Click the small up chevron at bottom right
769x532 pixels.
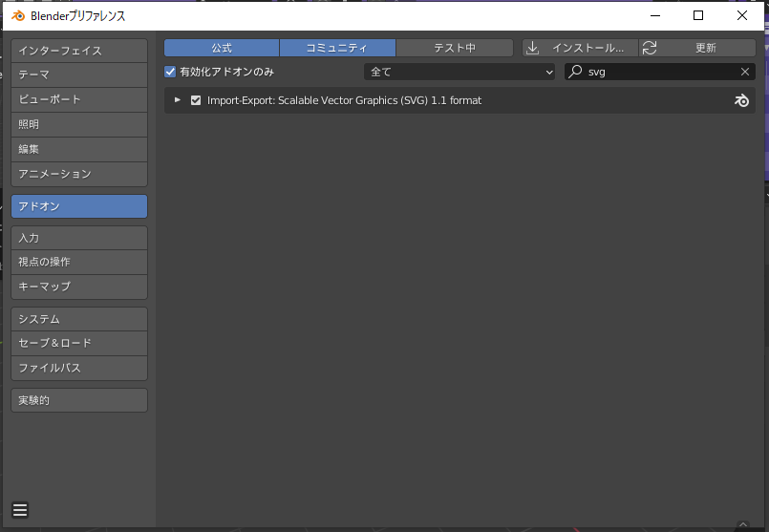[743, 524]
